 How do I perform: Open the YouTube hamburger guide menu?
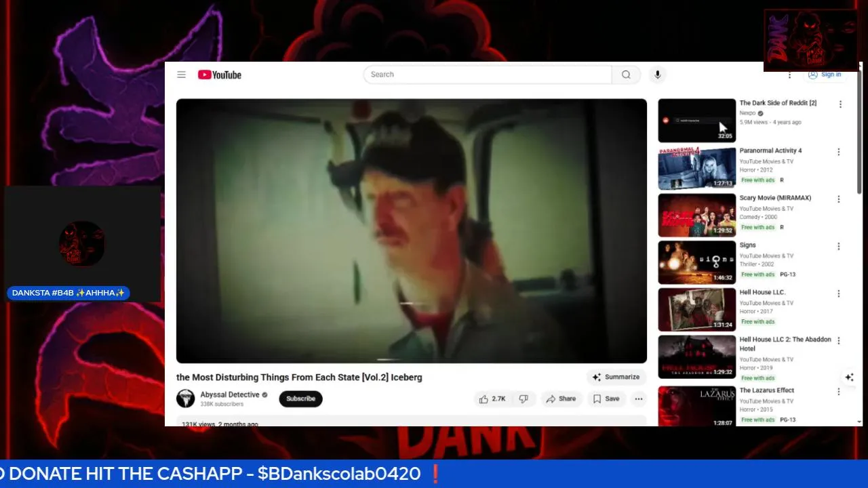[181, 75]
